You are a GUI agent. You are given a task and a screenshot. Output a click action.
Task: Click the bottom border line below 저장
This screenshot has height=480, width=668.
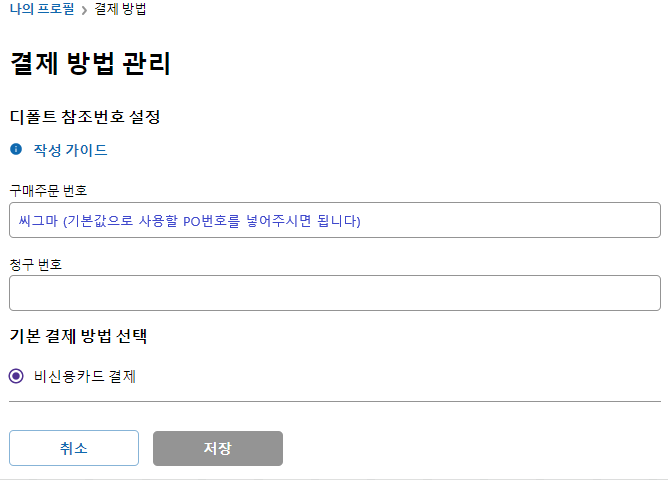[x=334, y=478]
